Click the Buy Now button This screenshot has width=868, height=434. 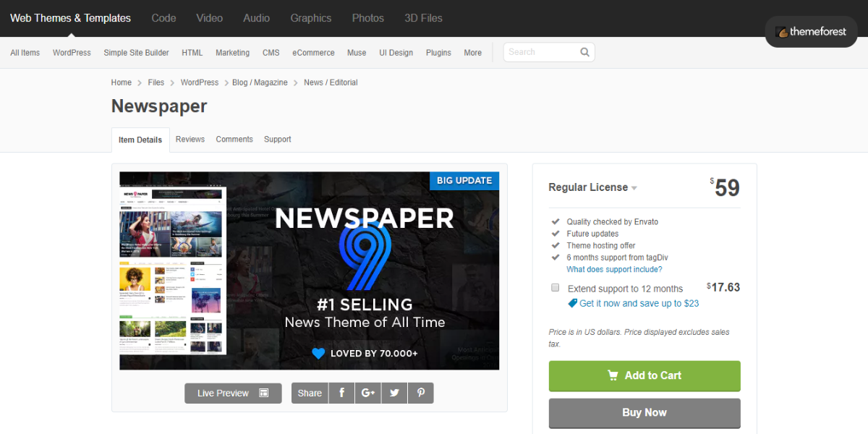[644, 413]
